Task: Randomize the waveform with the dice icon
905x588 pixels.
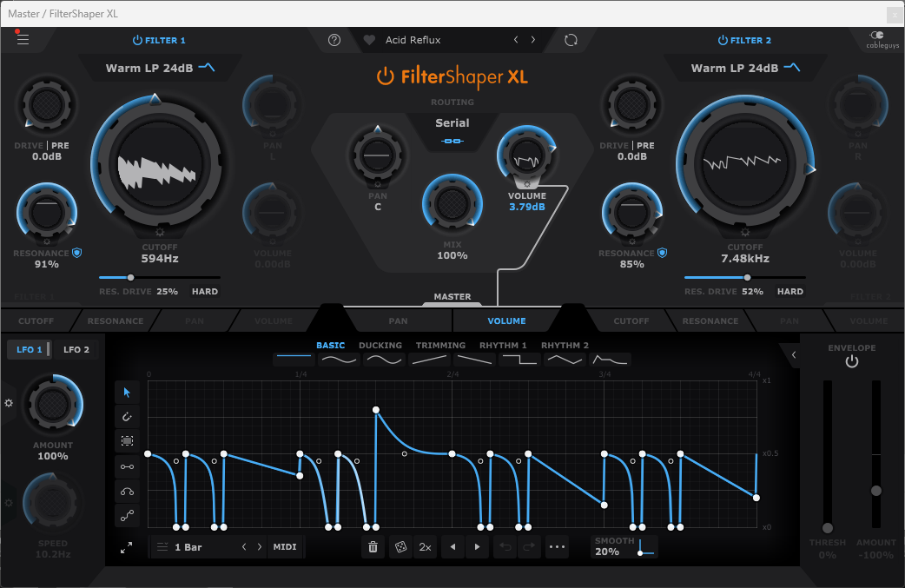Action: pyautogui.click(x=400, y=547)
